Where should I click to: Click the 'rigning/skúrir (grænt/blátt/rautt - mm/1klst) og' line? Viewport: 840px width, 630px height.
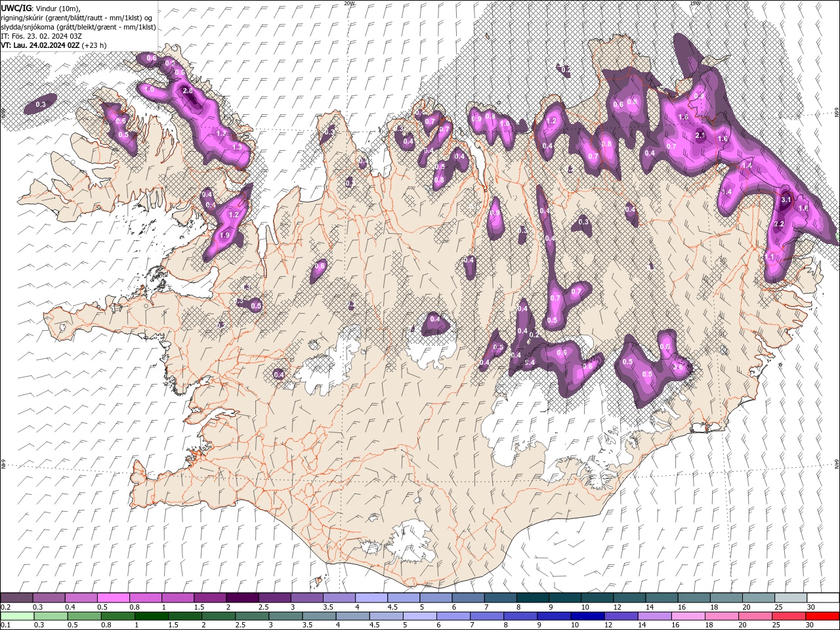point(77,18)
